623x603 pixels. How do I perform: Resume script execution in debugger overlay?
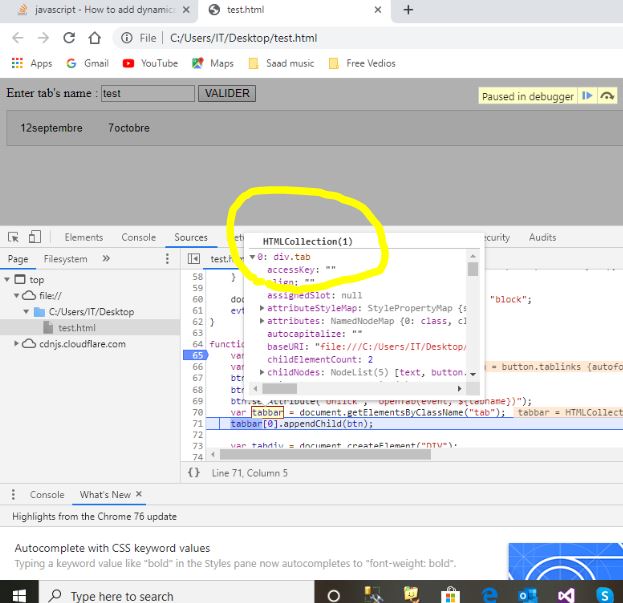pyautogui.click(x=587, y=96)
